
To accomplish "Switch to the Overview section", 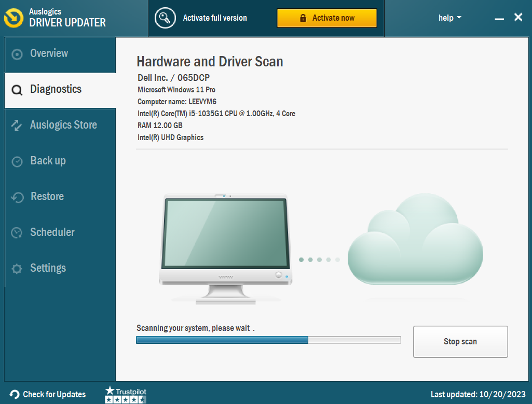I will click(49, 53).
